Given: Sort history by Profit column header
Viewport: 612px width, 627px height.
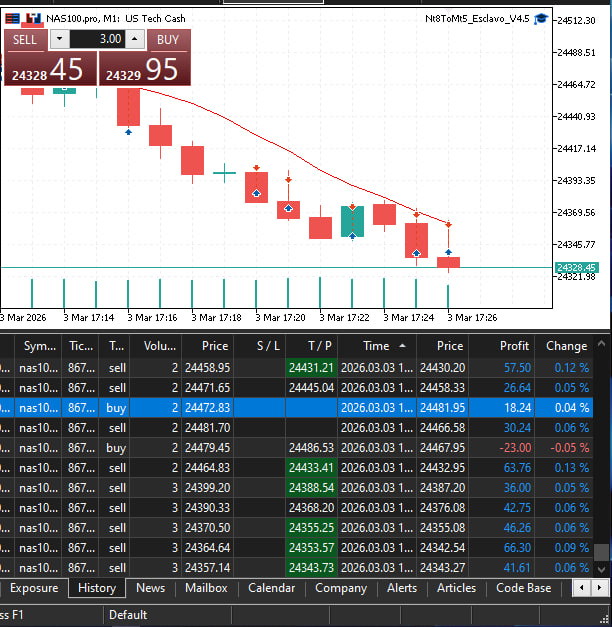Looking at the screenshot, I should 514,346.
